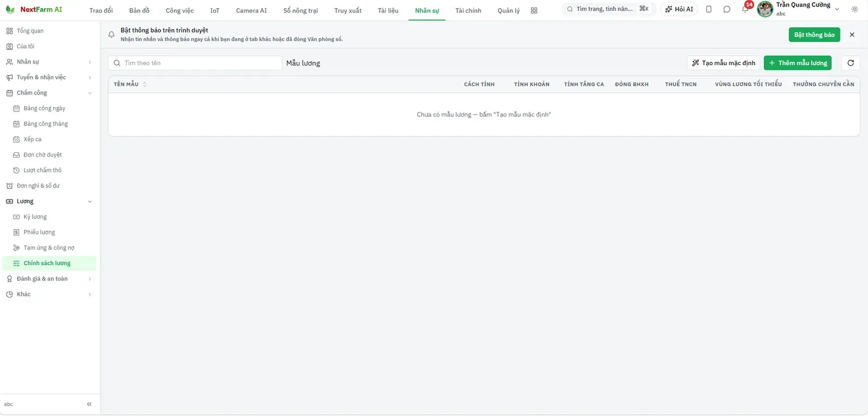Image resolution: width=868 pixels, height=416 pixels.
Task: Collapse the Chấm công group
Action: coord(50,93)
